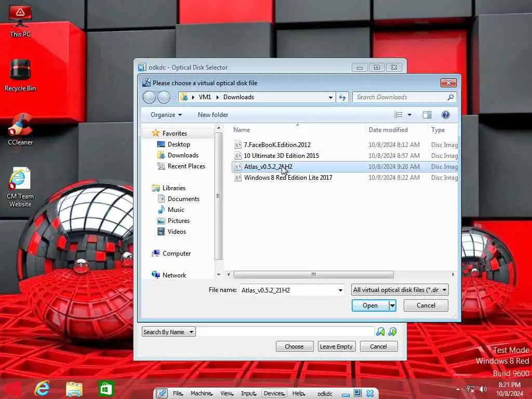The width and height of the screenshot is (532, 399).
Task: Open CM Team Website shortcut
Action: 20,187
